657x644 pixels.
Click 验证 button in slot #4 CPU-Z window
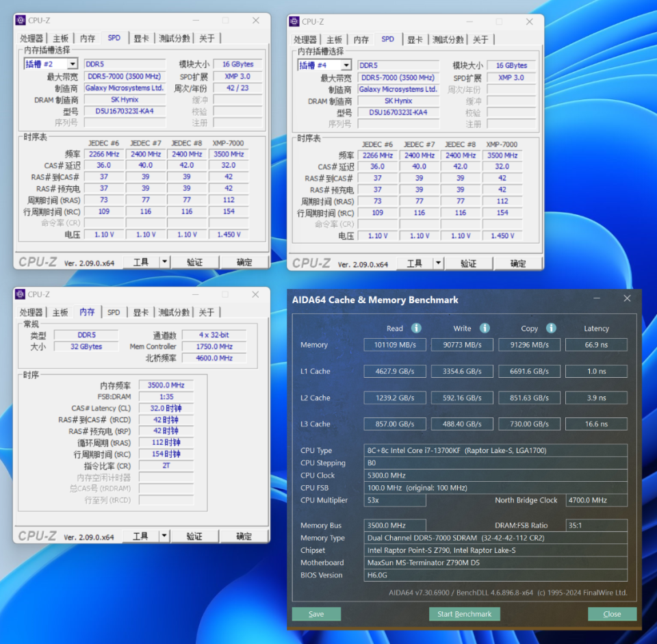point(468,263)
